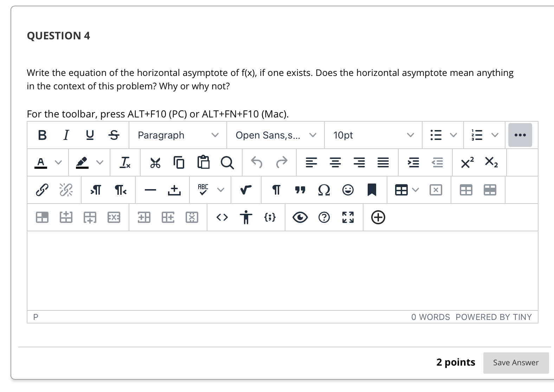Expand numbered list style options
The image size is (554, 392).
point(495,135)
